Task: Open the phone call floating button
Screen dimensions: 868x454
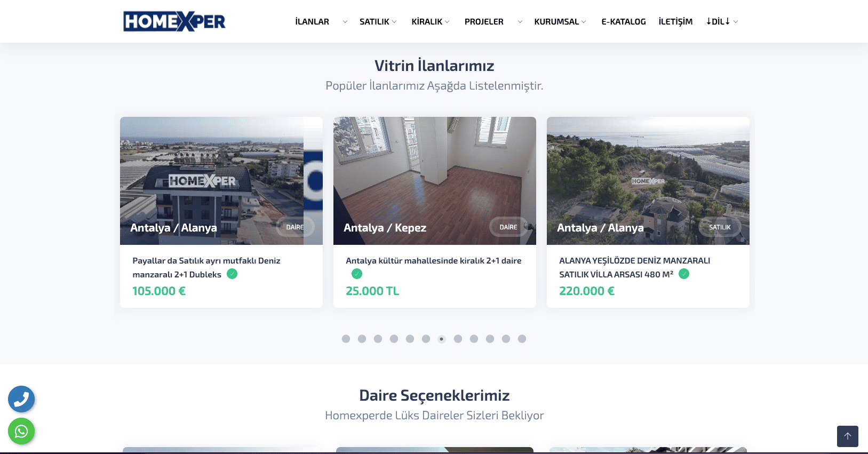Action: point(21,399)
